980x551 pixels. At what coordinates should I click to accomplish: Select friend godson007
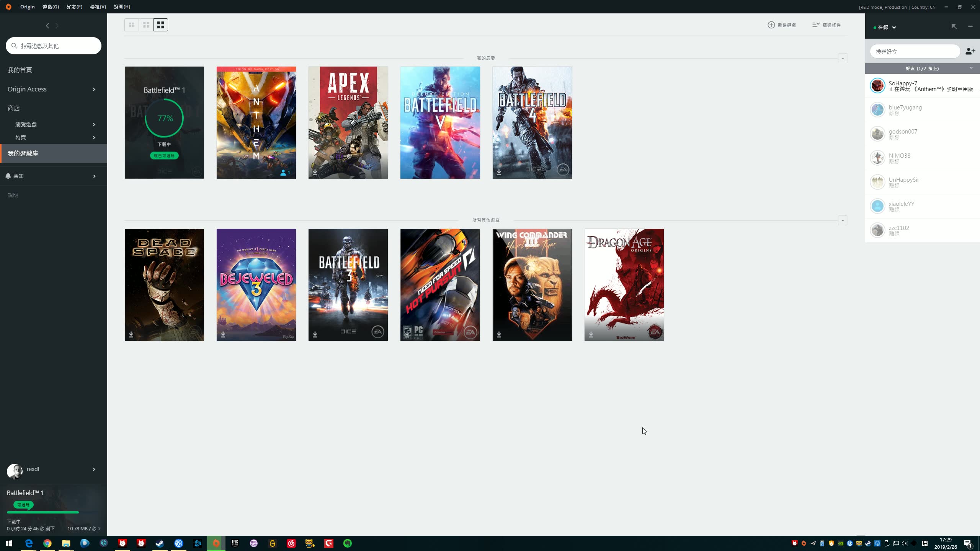coord(923,134)
